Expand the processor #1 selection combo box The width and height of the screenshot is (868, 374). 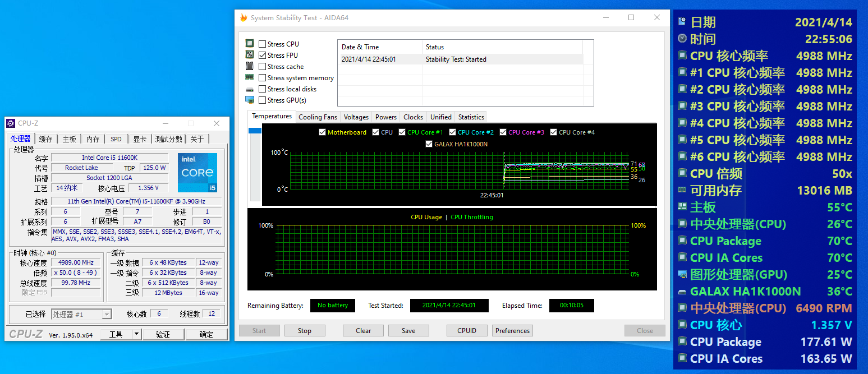(x=107, y=315)
